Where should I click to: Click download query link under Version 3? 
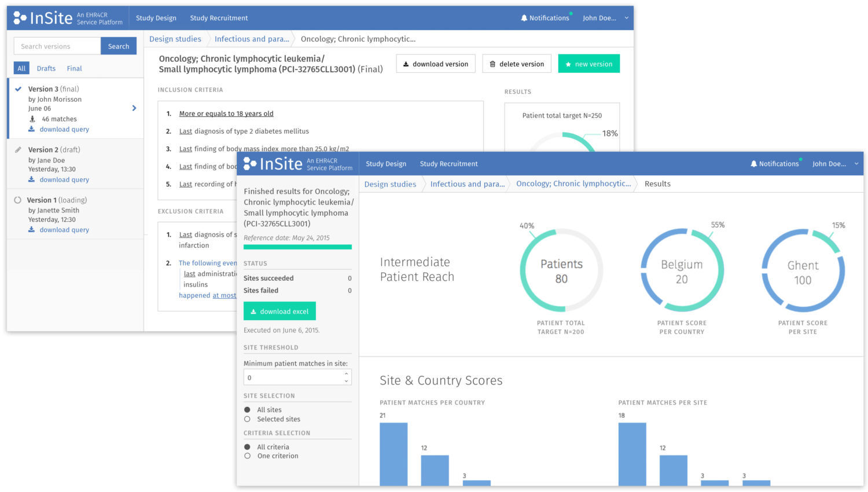[58, 130]
